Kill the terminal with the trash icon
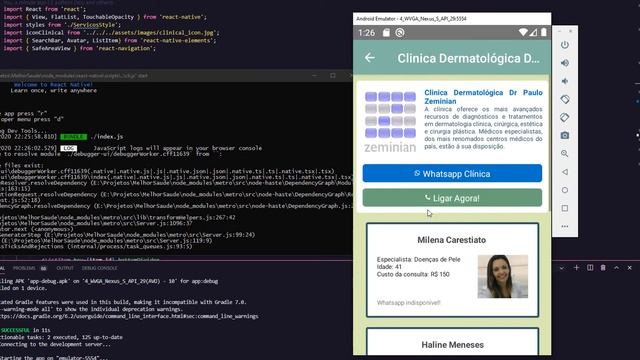640x360 pixels. click(603, 268)
